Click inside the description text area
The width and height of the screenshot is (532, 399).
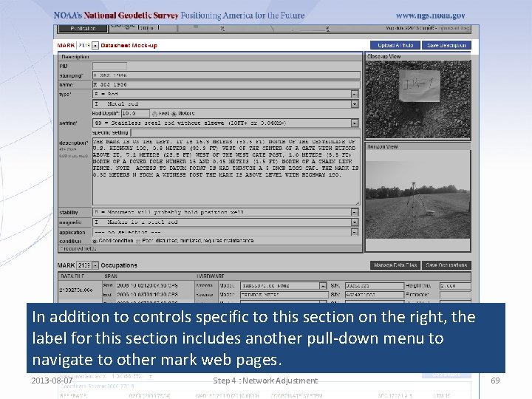(x=226, y=171)
